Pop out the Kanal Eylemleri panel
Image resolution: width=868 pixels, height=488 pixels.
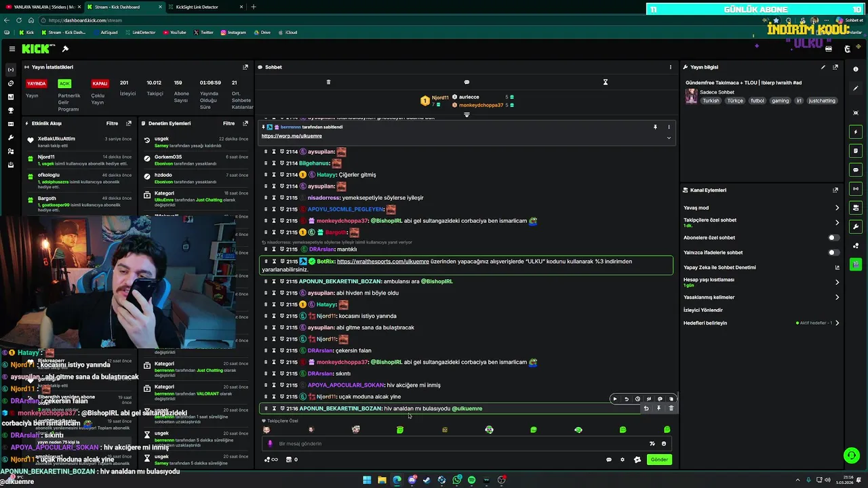pyautogui.click(x=835, y=190)
